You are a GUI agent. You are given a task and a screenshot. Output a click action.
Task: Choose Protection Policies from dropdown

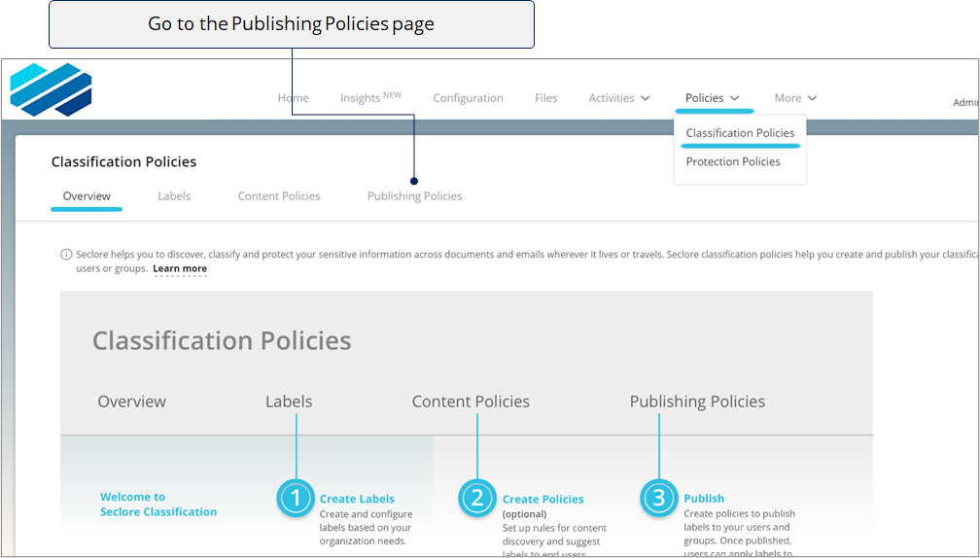pos(733,162)
